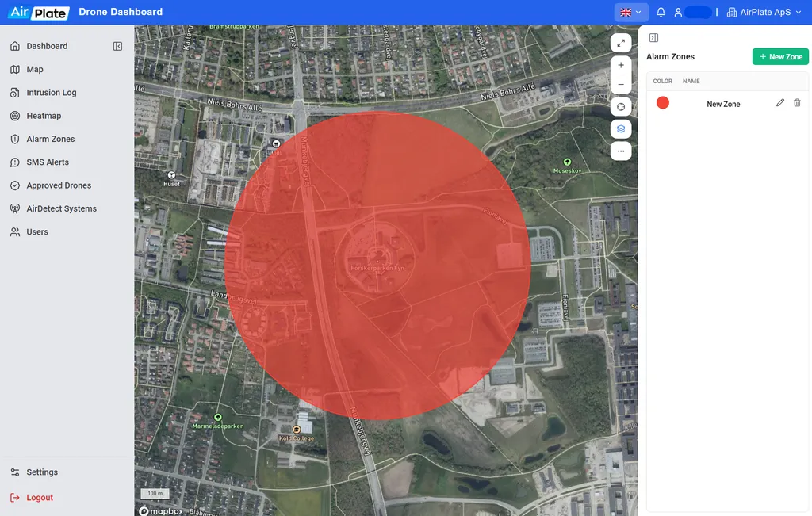
Task: Open language flag dropdown
Action: pos(630,12)
